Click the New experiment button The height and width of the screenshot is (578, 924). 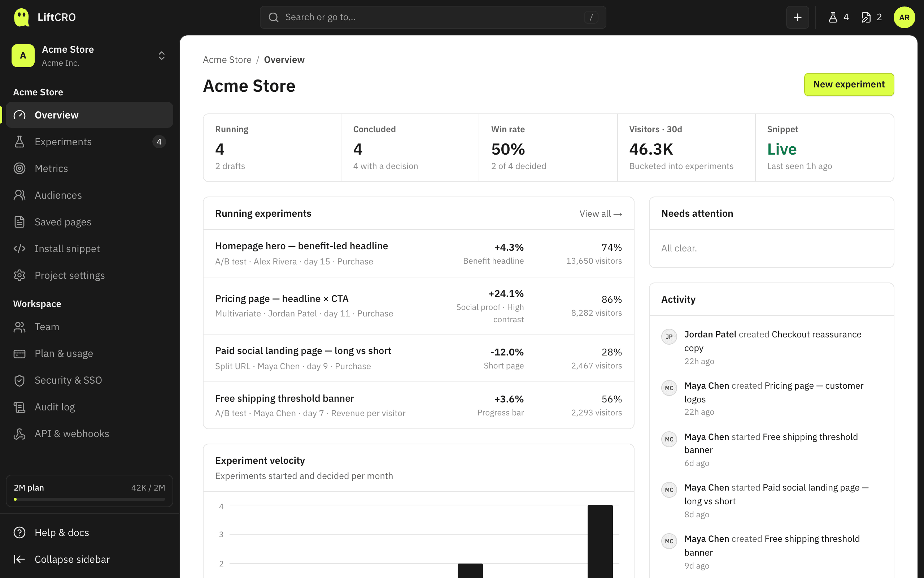tap(849, 85)
